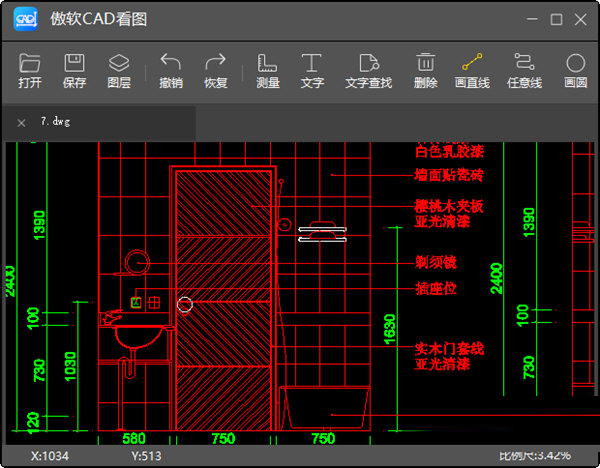The height and width of the screenshot is (468, 600).
Task: Maximize the CAD viewer window
Action: tap(556, 19)
